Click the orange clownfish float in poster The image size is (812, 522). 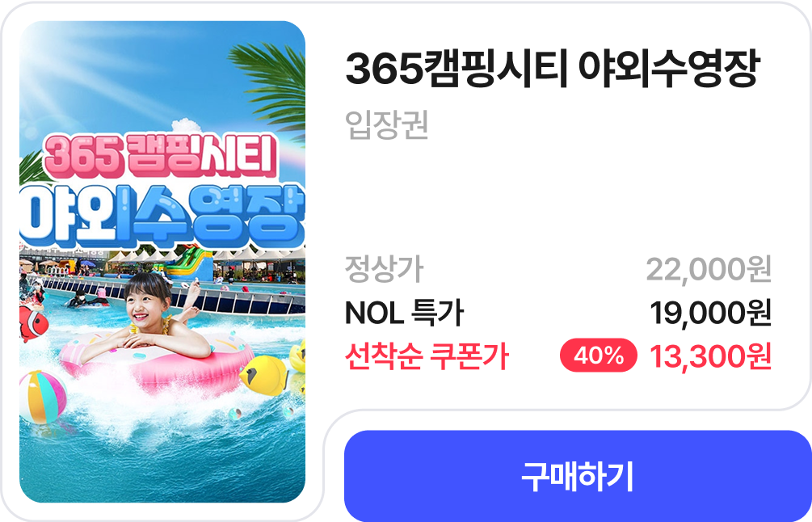pos(33,324)
